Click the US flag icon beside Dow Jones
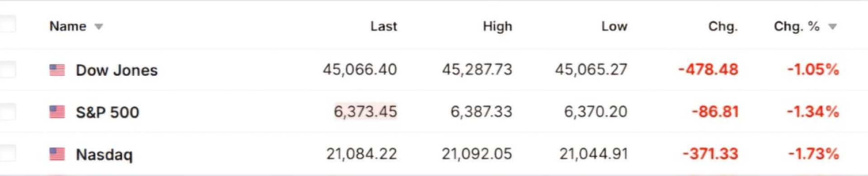 coord(57,70)
